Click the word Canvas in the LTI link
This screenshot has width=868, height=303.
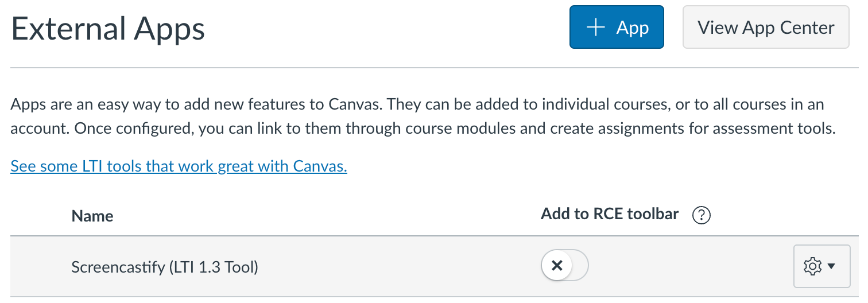click(319, 166)
